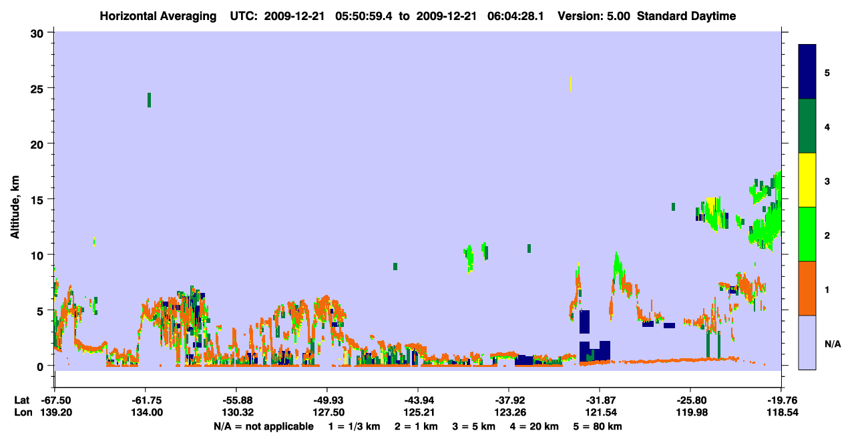Click the colorbar label '5'
Screen dimensions: 868x445
point(827,72)
